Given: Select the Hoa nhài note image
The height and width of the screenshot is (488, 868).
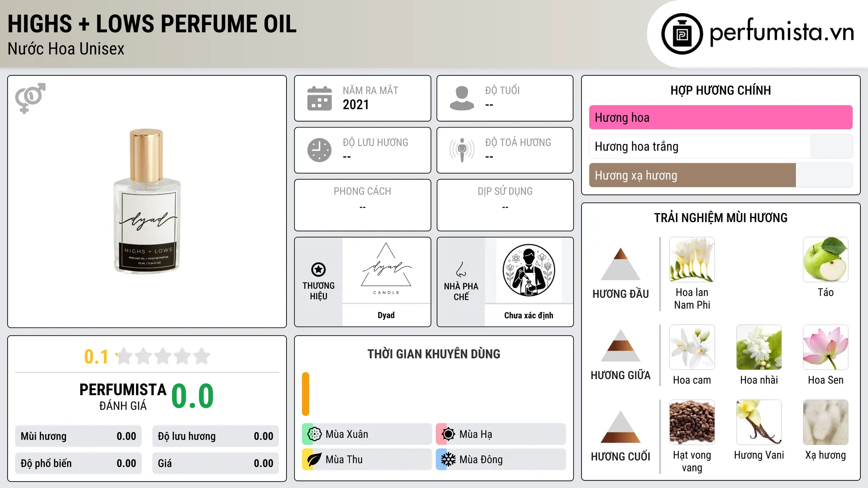Looking at the screenshot, I should click(759, 347).
